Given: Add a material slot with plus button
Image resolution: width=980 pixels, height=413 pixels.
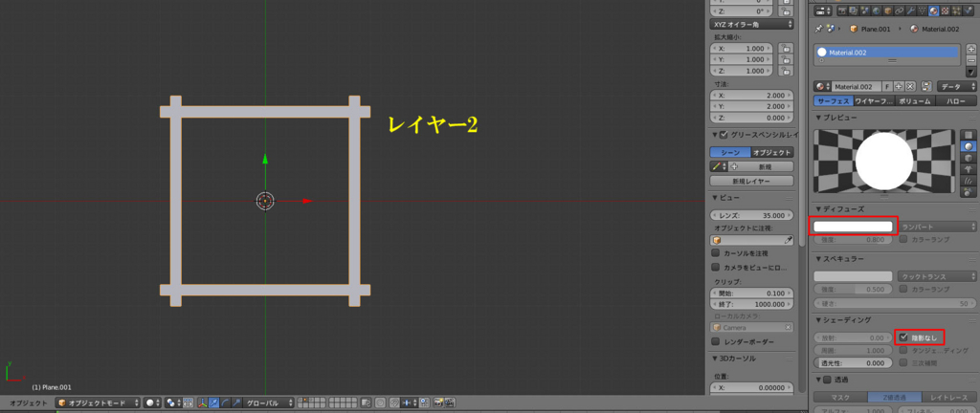Looking at the screenshot, I should [971, 50].
